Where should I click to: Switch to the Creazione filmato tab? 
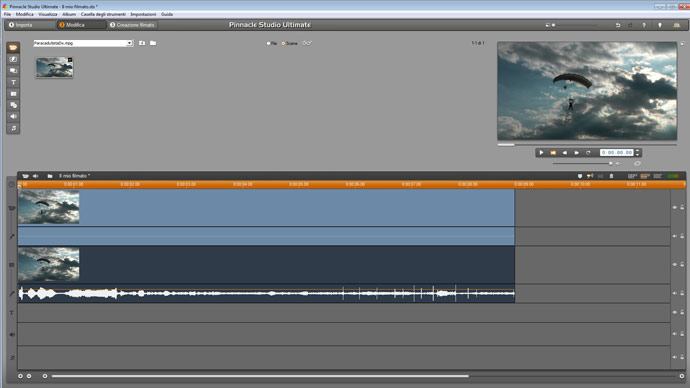point(132,25)
